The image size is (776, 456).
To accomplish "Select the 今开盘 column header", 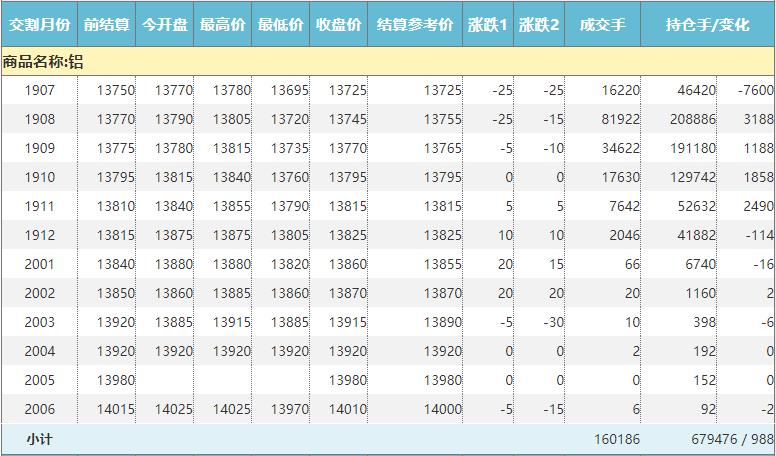I will coord(164,24).
